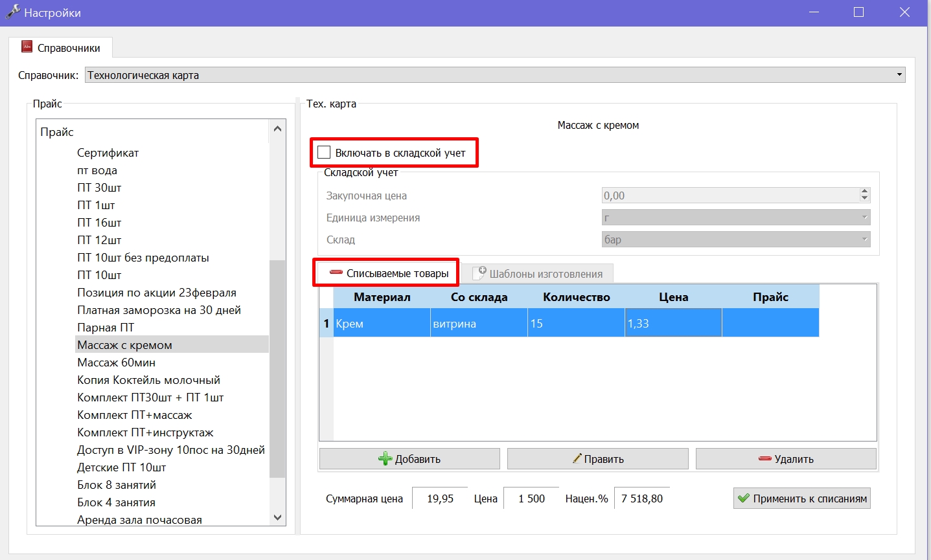Switch to Шаблоны изготовления tab
This screenshot has width=931, height=560.
point(538,274)
